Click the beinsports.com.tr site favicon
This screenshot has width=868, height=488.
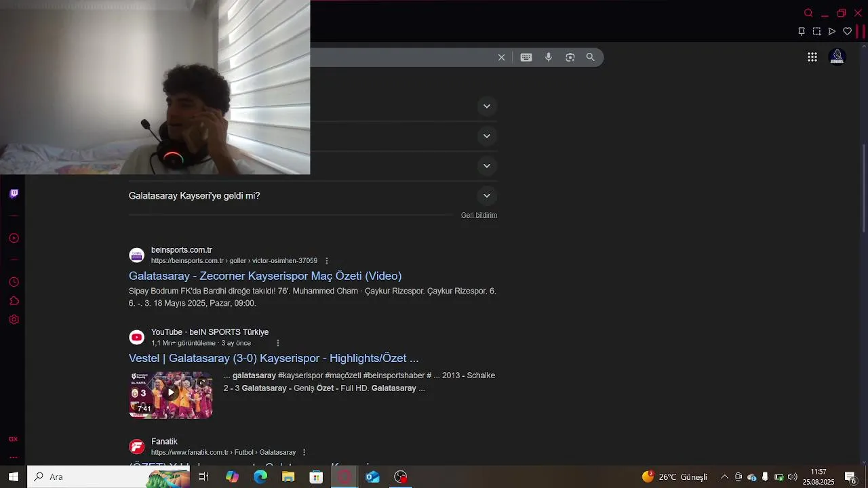137,256
